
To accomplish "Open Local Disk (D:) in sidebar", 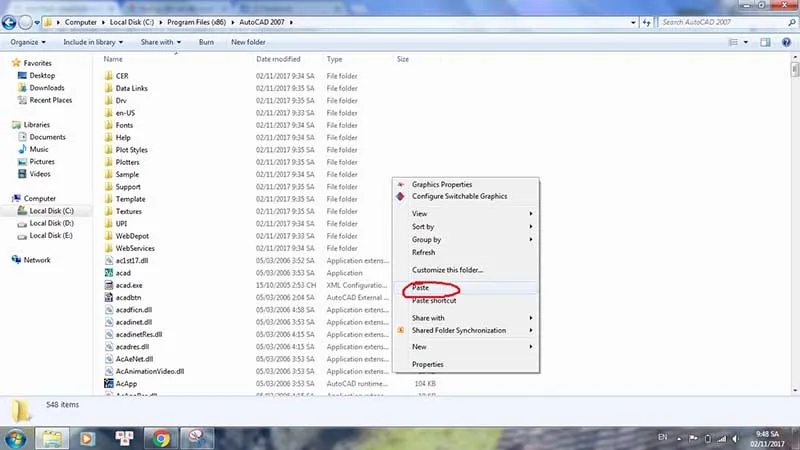I will (x=21, y=223).
